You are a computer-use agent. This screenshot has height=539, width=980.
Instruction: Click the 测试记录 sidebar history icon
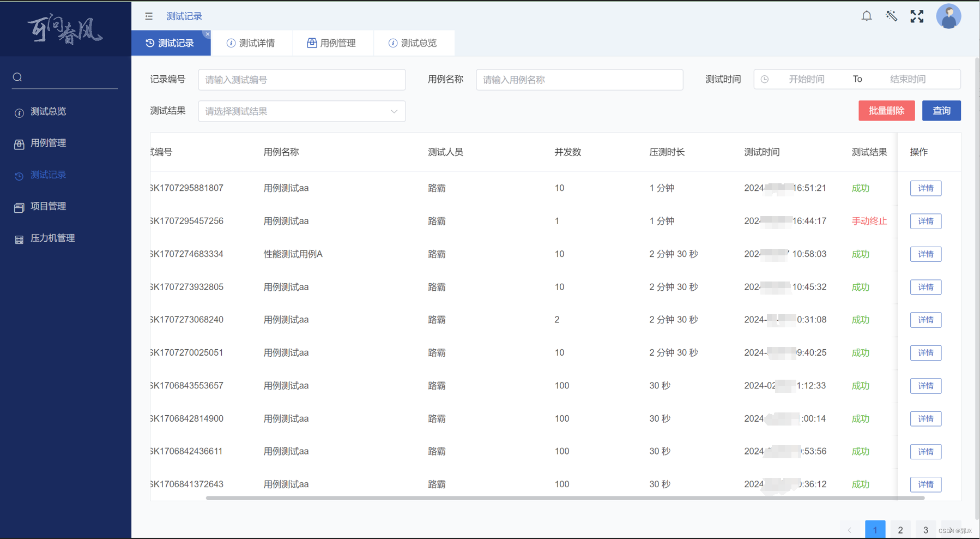[19, 176]
